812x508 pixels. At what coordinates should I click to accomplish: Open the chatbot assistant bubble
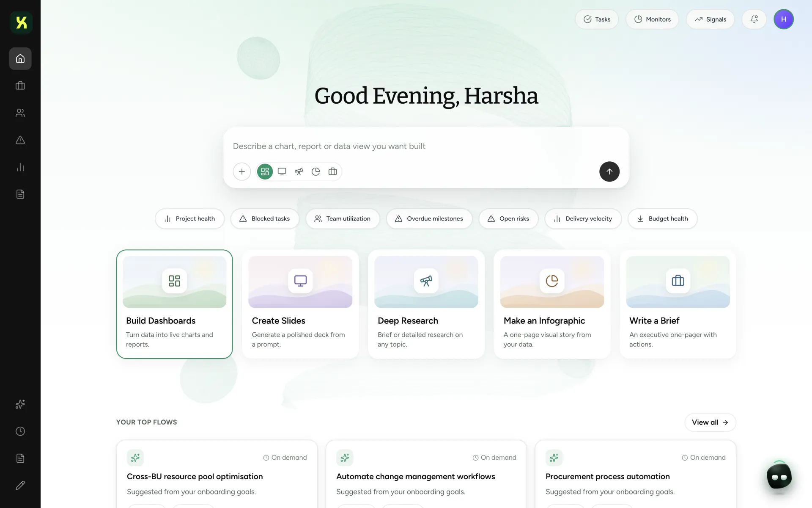click(779, 477)
